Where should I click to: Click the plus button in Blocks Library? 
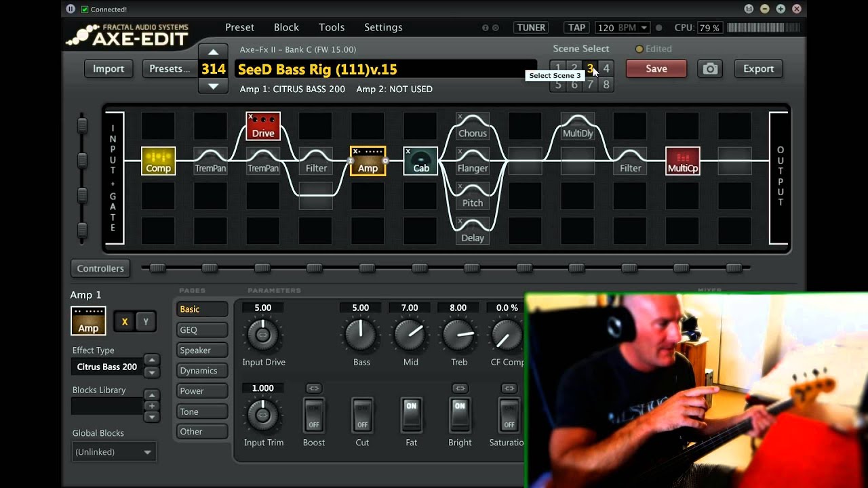(x=152, y=406)
